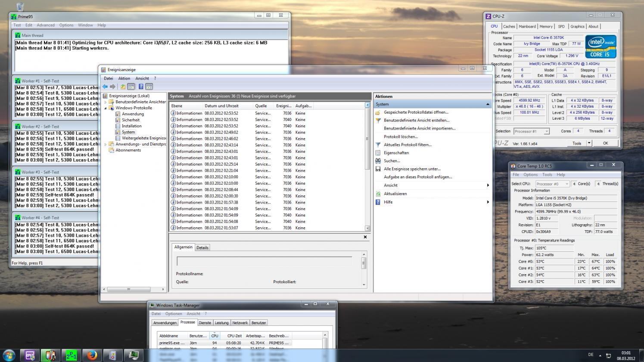Click the DE language indicator in tray
The height and width of the screenshot is (362, 644).
(x=591, y=355)
